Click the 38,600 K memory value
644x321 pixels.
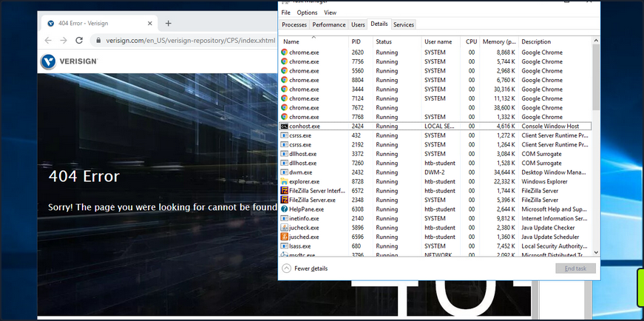tap(504, 108)
